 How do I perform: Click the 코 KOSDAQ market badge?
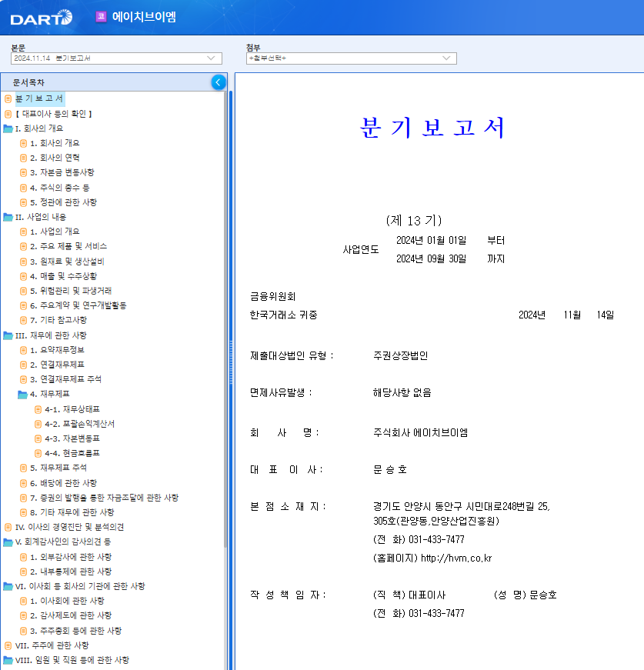click(102, 17)
